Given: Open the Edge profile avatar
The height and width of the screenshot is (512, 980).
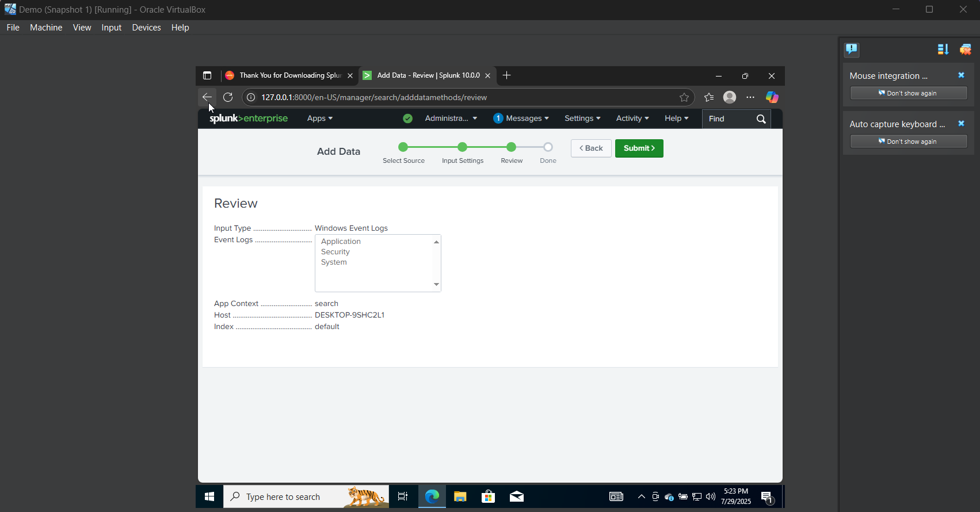Looking at the screenshot, I should (x=730, y=97).
